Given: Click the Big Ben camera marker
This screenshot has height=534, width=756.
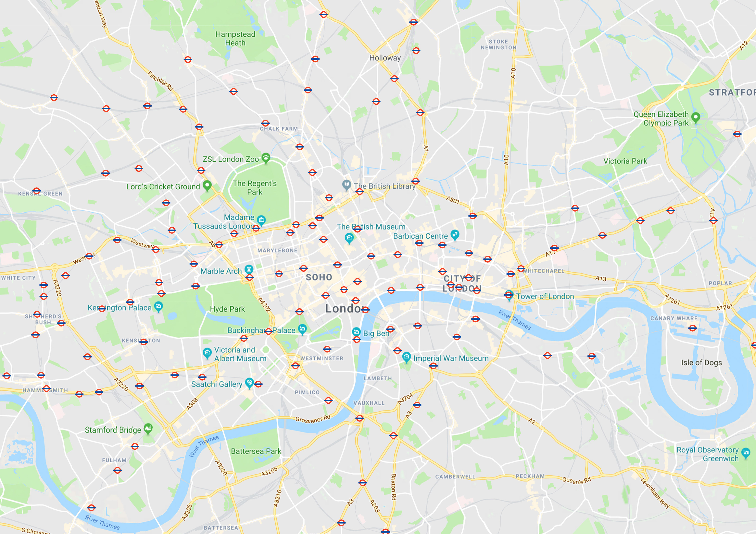Looking at the screenshot, I should pos(356,332).
